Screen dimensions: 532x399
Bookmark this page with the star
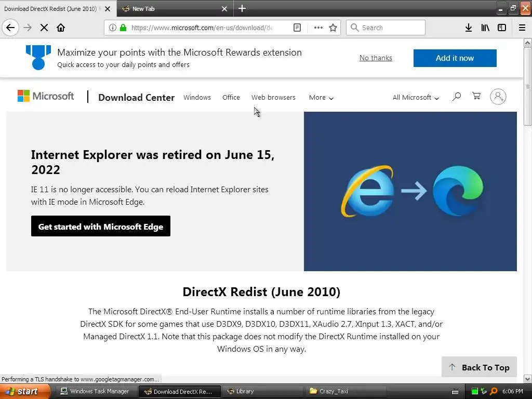[x=333, y=28]
